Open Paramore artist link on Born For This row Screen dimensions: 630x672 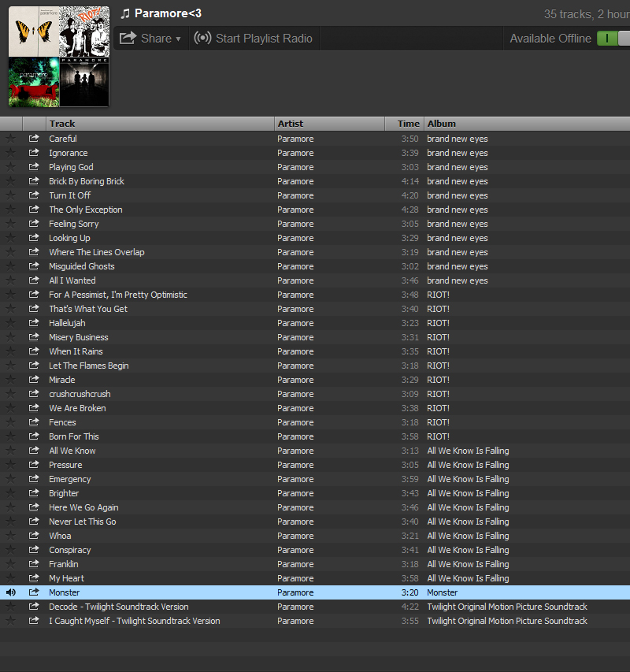click(295, 436)
